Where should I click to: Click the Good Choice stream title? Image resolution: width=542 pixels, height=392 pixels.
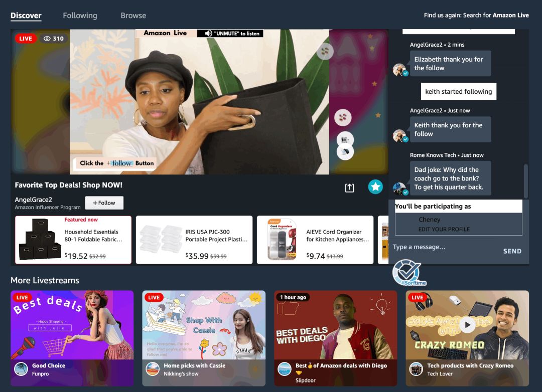click(48, 365)
